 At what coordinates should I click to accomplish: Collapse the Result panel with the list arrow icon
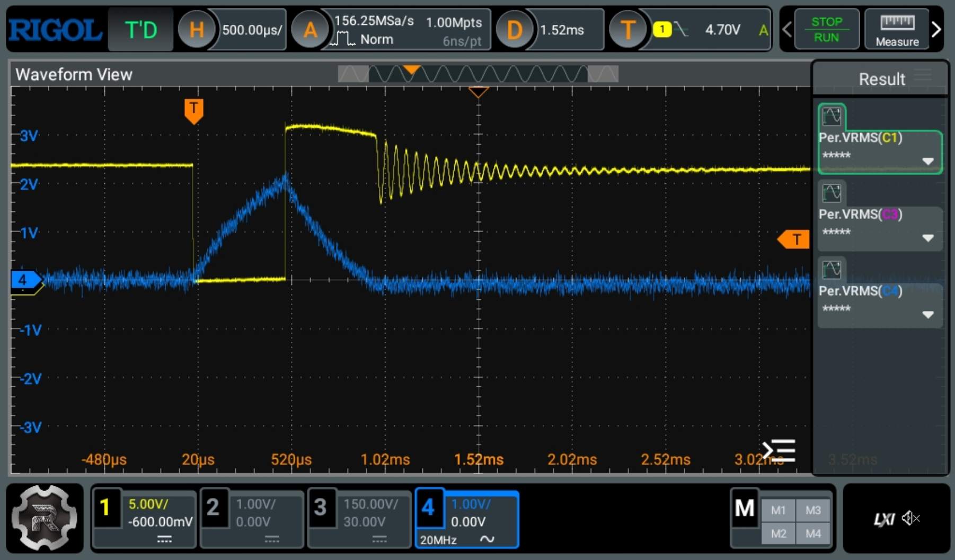pos(779,451)
